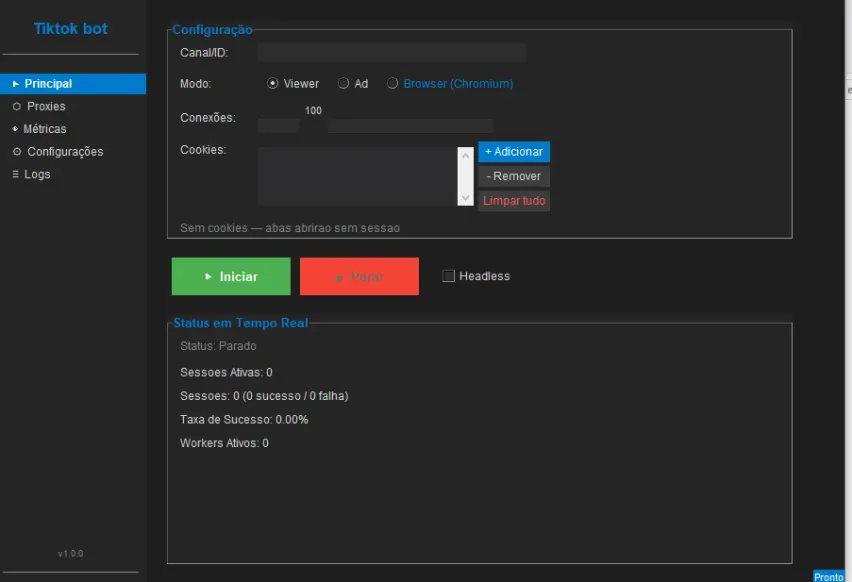Click the Cookies list scroll up arrow
This screenshot has height=582, width=852.
466,156
